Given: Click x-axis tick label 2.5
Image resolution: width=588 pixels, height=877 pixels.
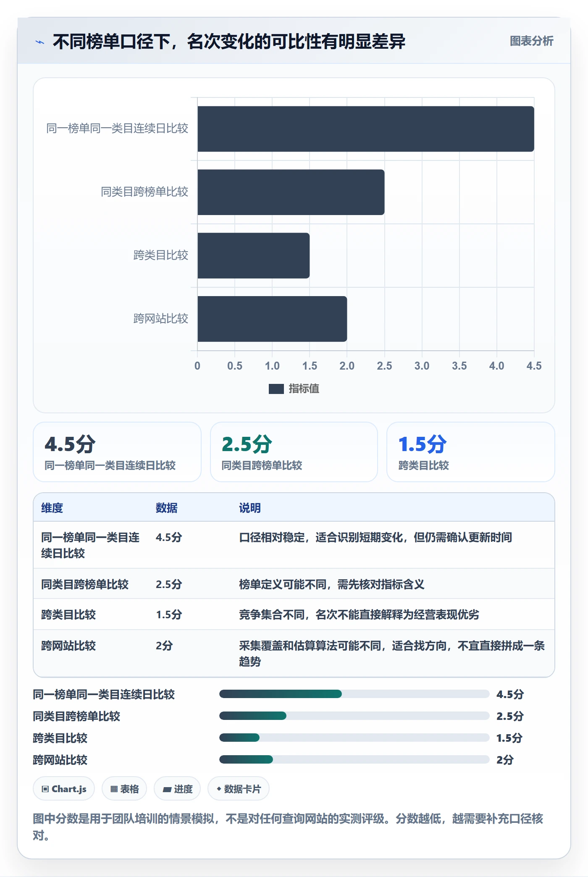Looking at the screenshot, I should 384,366.
